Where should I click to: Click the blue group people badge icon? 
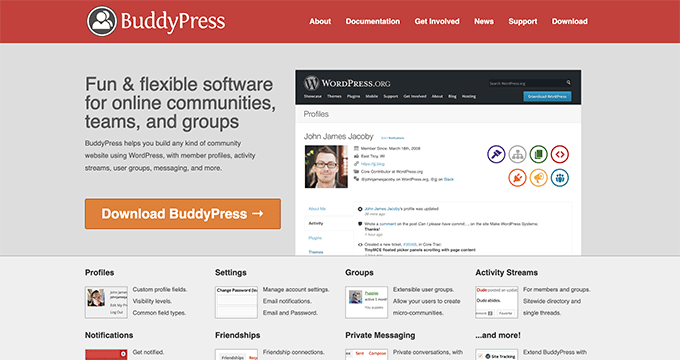click(x=560, y=178)
